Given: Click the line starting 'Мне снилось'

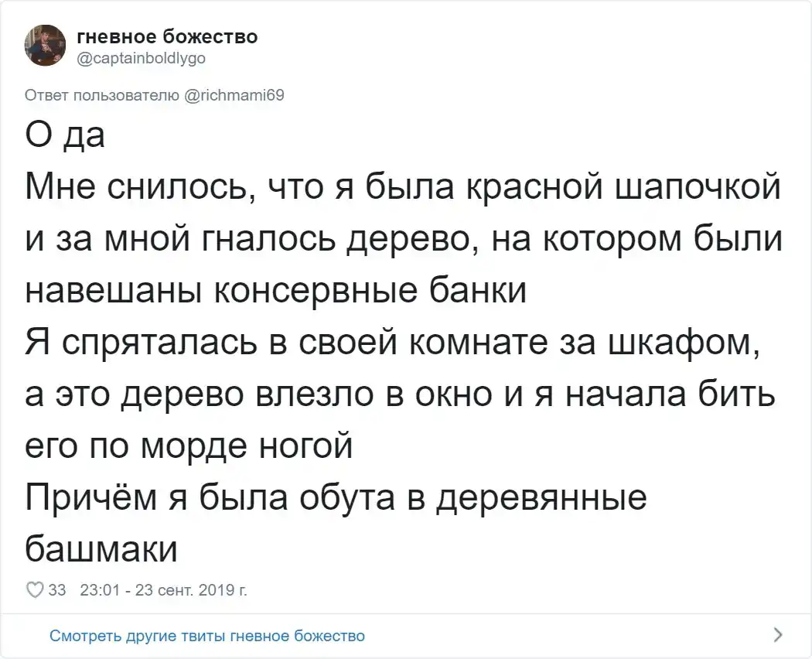Looking at the screenshot, I should pos(402,189).
